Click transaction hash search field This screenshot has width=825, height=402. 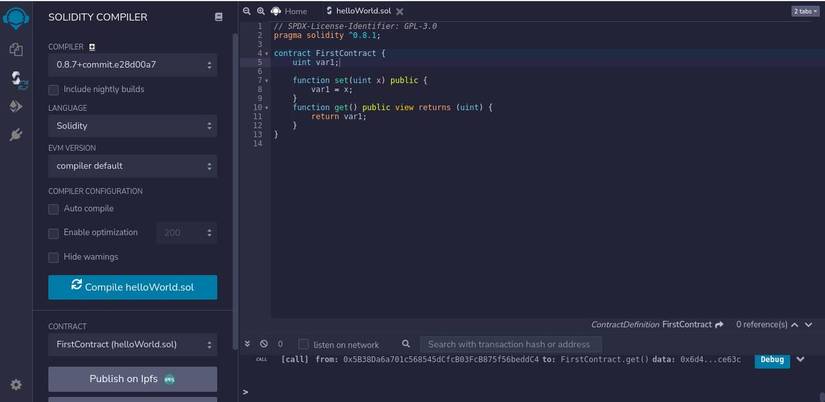tap(510, 344)
